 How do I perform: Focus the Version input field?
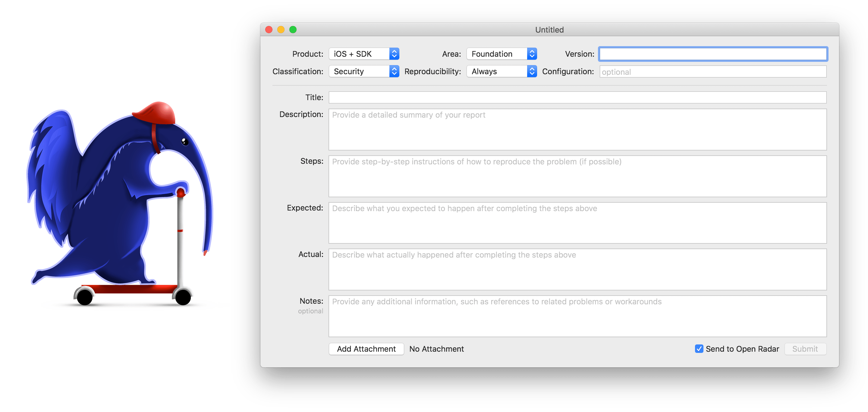(x=713, y=54)
